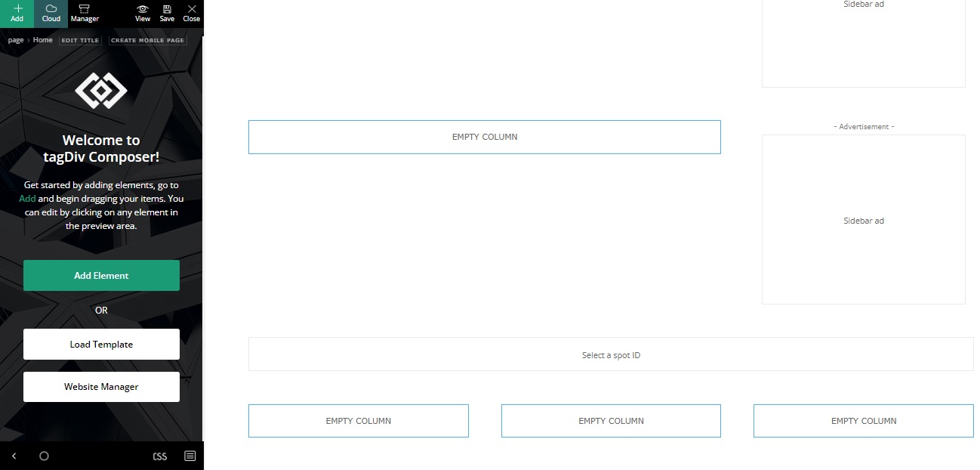980x470 pixels.
Task: Open the custom CSS editor
Action: pyautogui.click(x=160, y=456)
